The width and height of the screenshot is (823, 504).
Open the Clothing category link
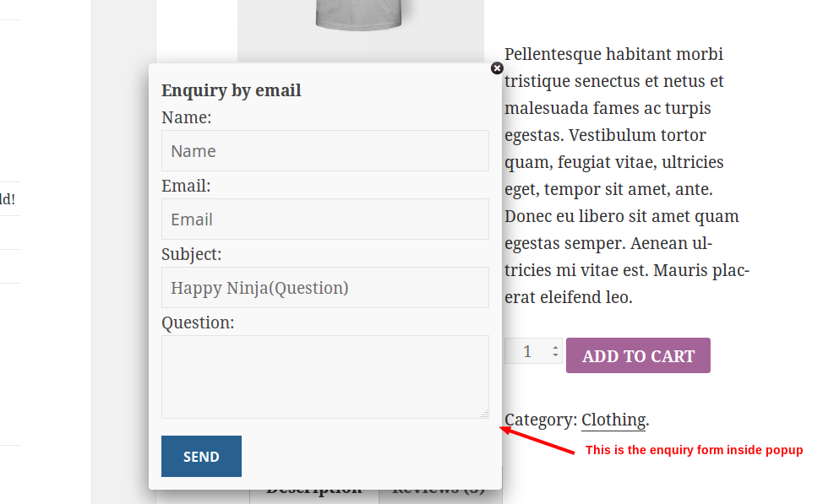click(613, 420)
